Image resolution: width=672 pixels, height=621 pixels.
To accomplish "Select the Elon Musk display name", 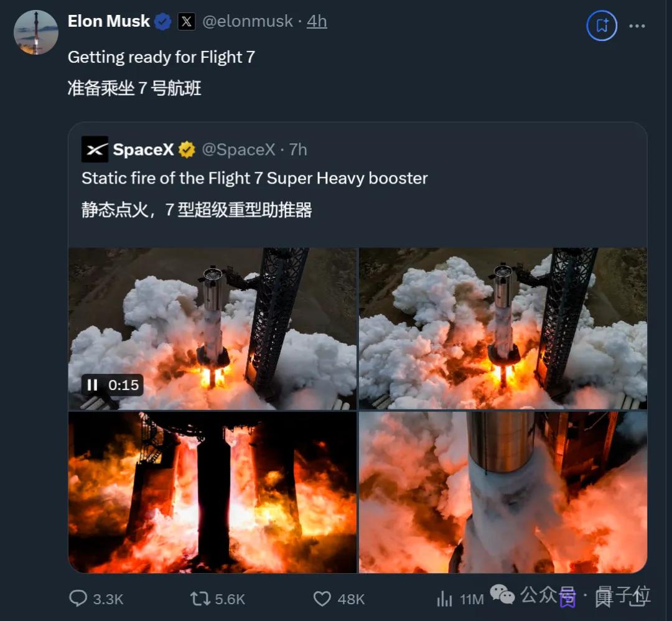I will (108, 21).
